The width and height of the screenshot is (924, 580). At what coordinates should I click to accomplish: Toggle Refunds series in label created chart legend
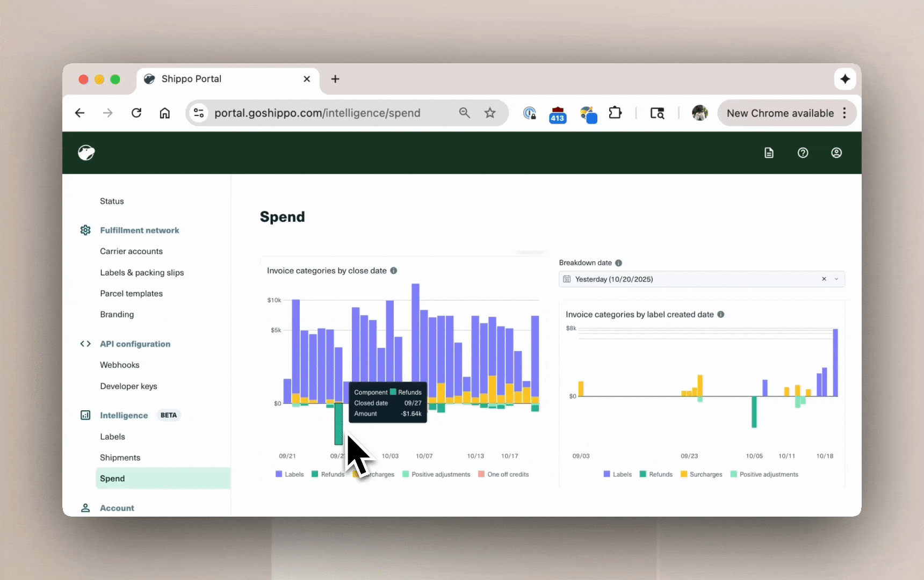[x=656, y=474]
